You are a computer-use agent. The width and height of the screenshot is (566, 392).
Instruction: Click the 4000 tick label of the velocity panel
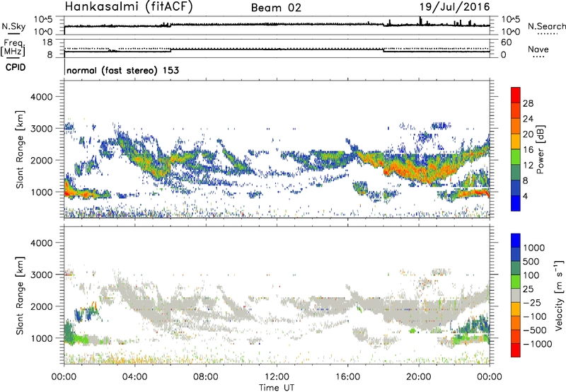[x=41, y=243]
